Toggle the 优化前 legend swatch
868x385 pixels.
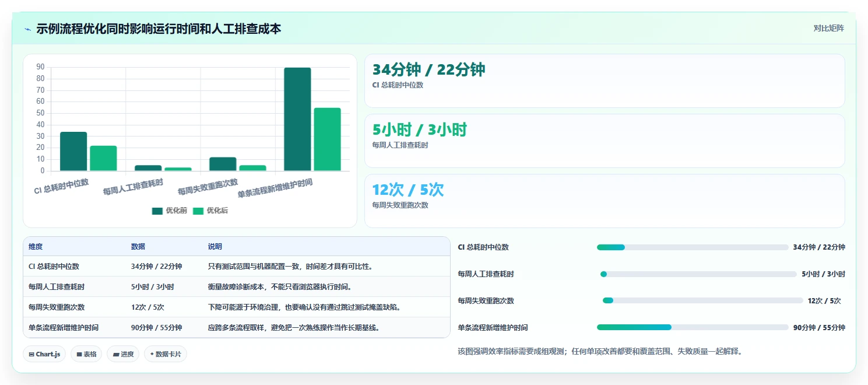[157, 211]
